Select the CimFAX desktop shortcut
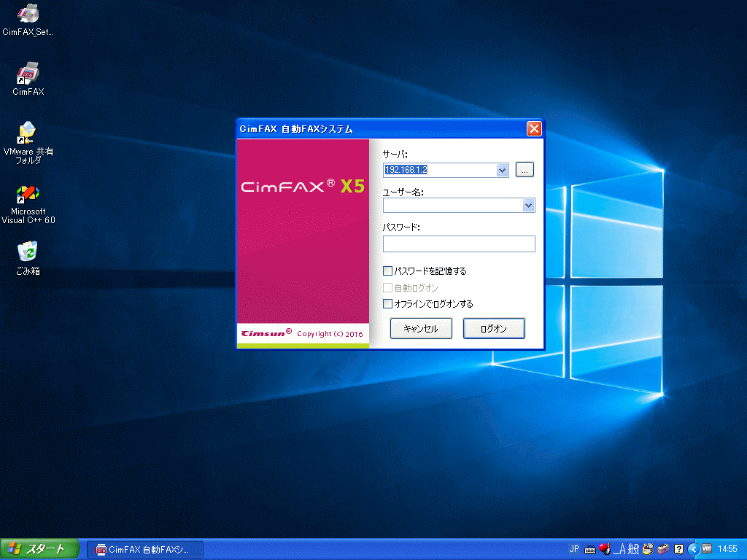The width and height of the screenshot is (747, 560). [28, 79]
